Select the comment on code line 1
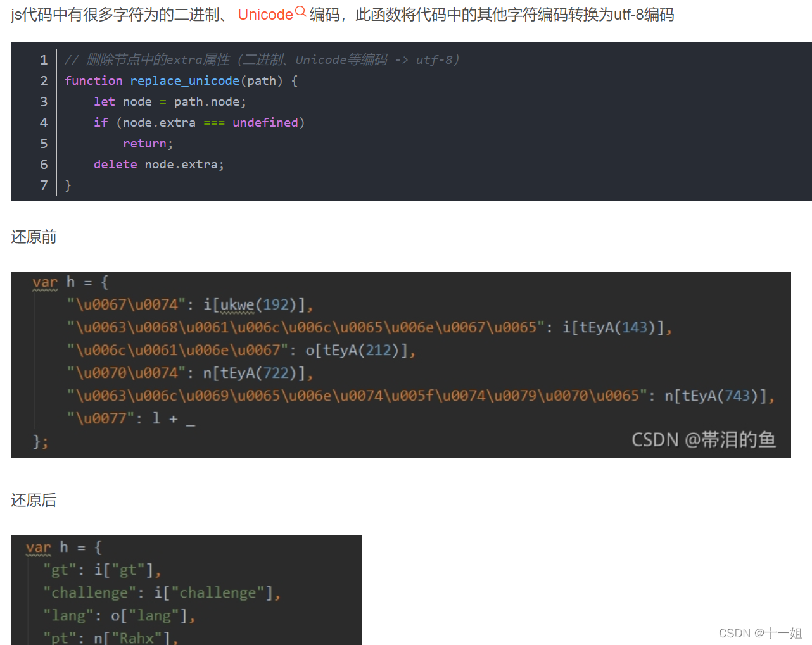Viewport: 812px width, 645px height. [262, 59]
